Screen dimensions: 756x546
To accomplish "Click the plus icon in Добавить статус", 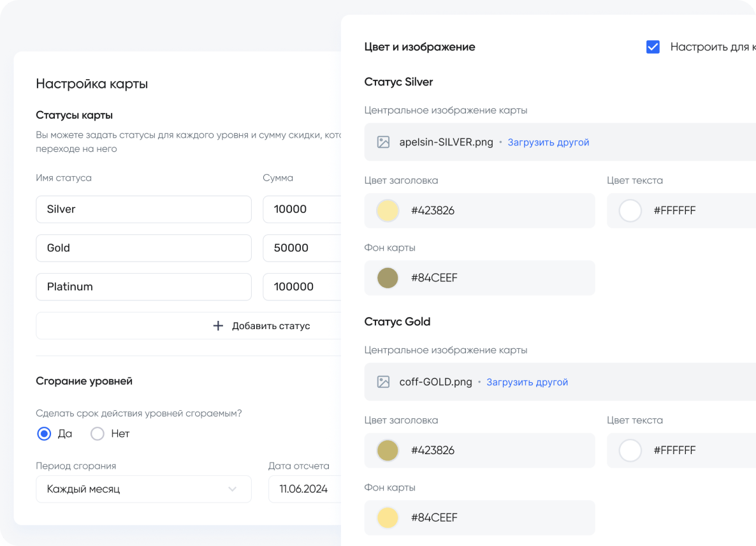I will (218, 326).
